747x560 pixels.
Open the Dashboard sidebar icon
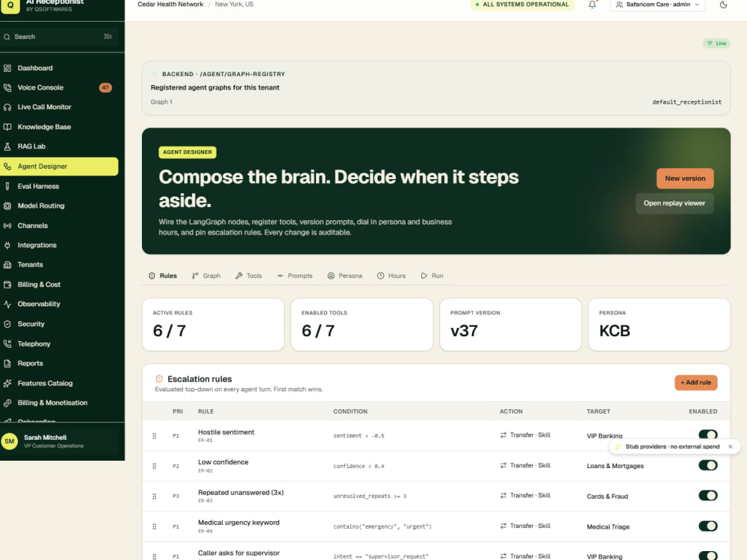coord(7,68)
